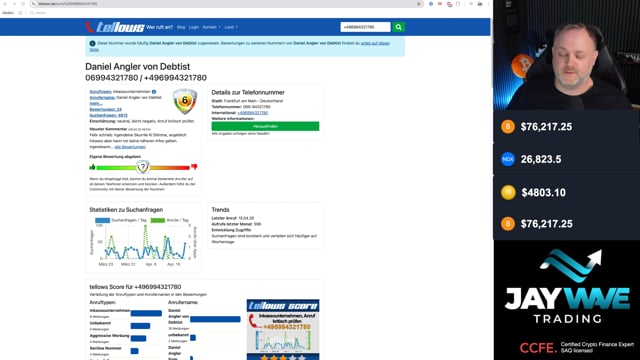
Task: Click the phone number search input field
Action: 365,27
